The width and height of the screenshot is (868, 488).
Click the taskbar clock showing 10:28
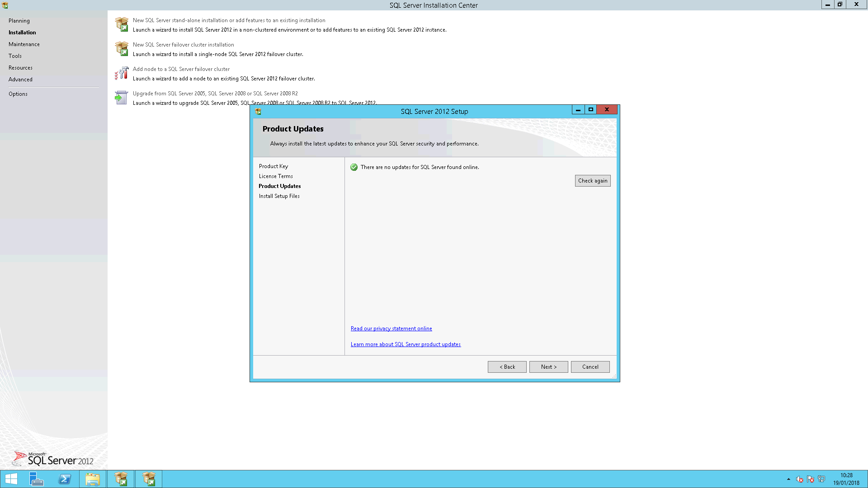[x=846, y=475]
